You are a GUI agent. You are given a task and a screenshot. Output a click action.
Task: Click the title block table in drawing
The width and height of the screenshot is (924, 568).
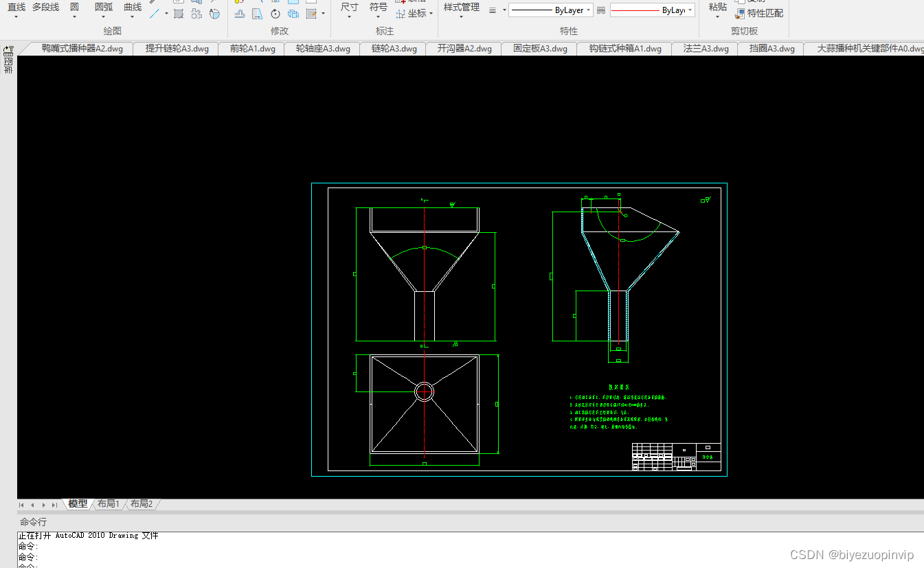pyautogui.click(x=676, y=457)
